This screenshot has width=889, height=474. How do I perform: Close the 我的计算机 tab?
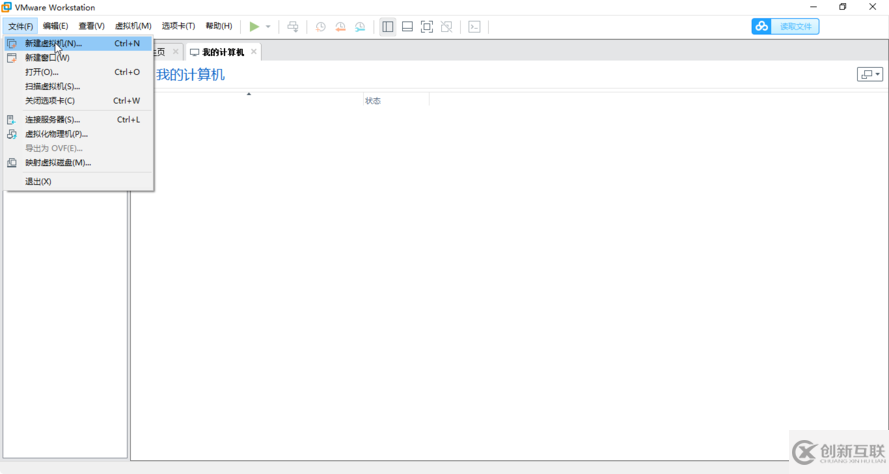coord(254,52)
